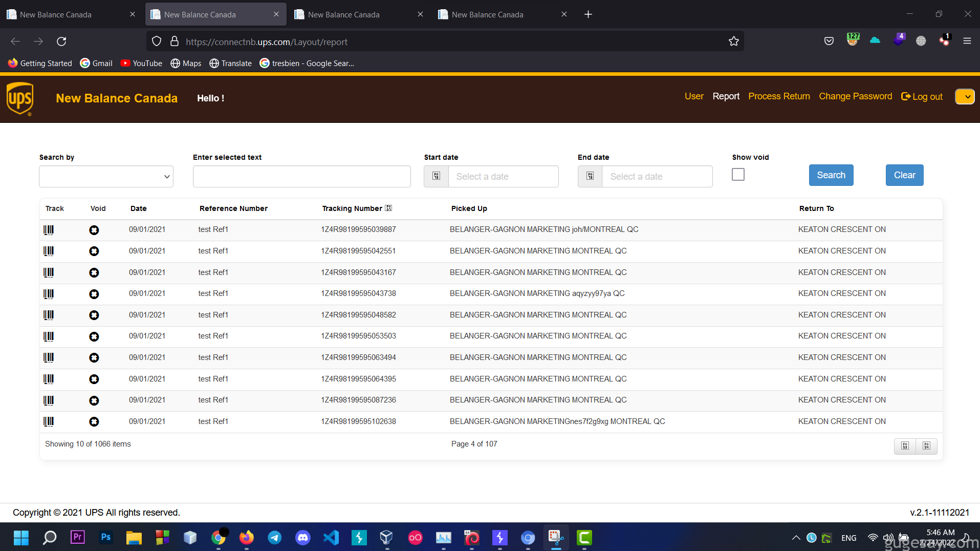This screenshot has width=980, height=551.
Task: Click track barcode icon for tracking 1Z4R98199595039887
Action: tap(49, 230)
